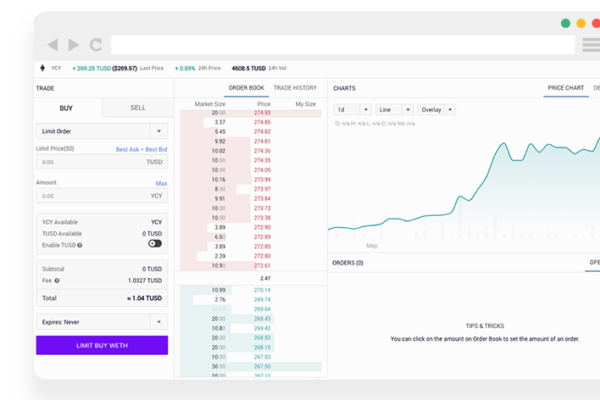Select the TRADE HISTORY tab

coord(295,88)
